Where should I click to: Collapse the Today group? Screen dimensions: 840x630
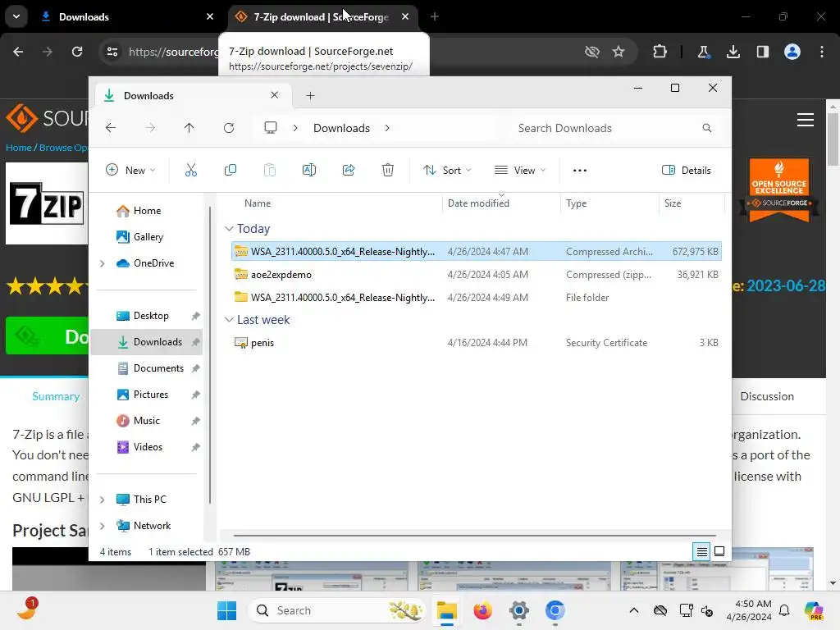tap(229, 229)
